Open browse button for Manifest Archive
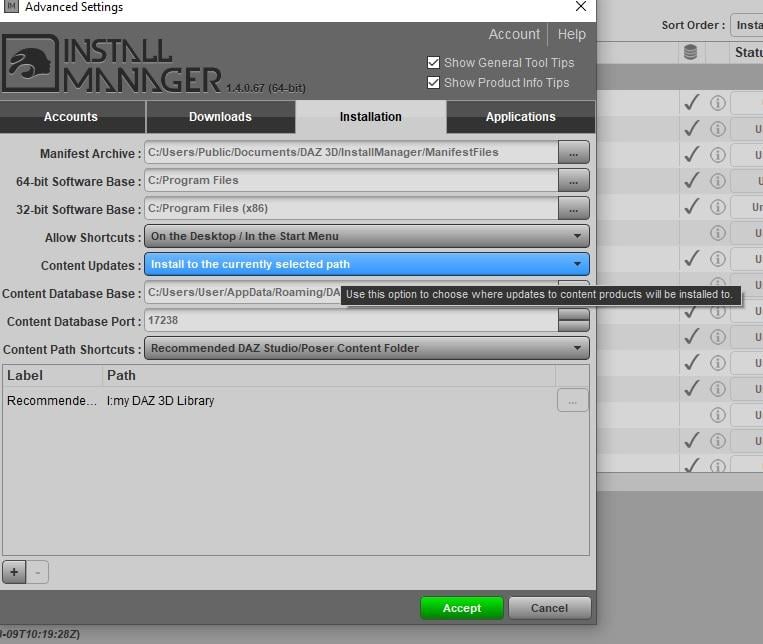The image size is (763, 644). 574,152
